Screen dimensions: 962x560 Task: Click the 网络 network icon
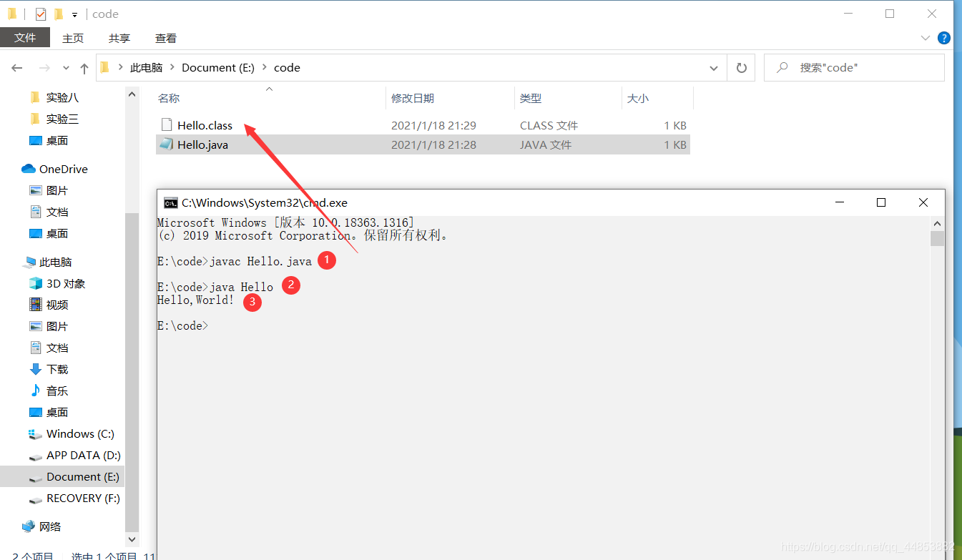coord(29,526)
